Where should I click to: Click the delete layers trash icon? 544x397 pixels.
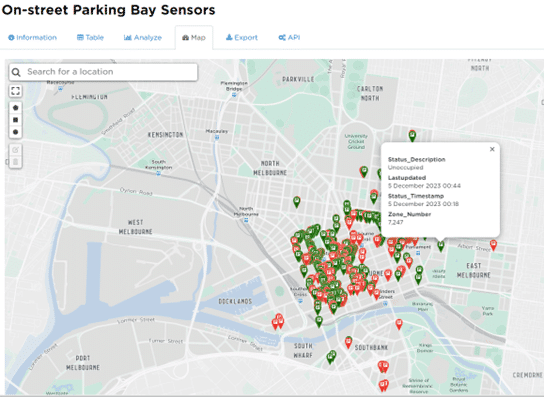click(x=16, y=162)
